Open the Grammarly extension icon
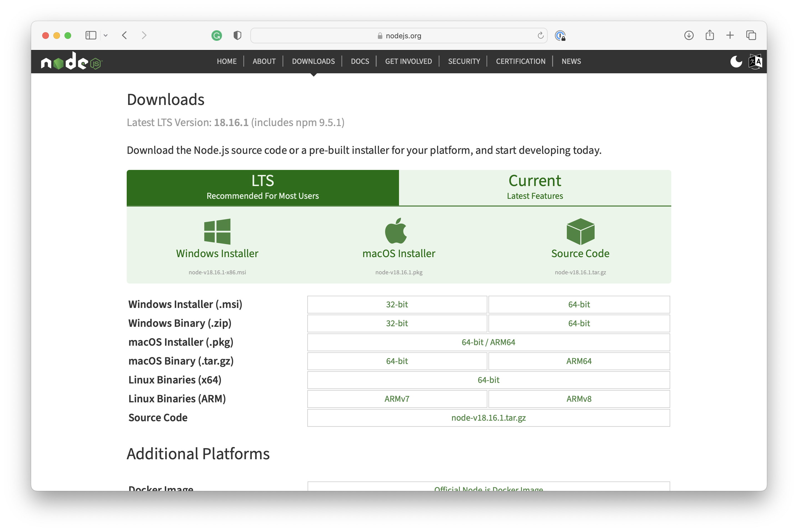The height and width of the screenshot is (532, 798). click(217, 35)
